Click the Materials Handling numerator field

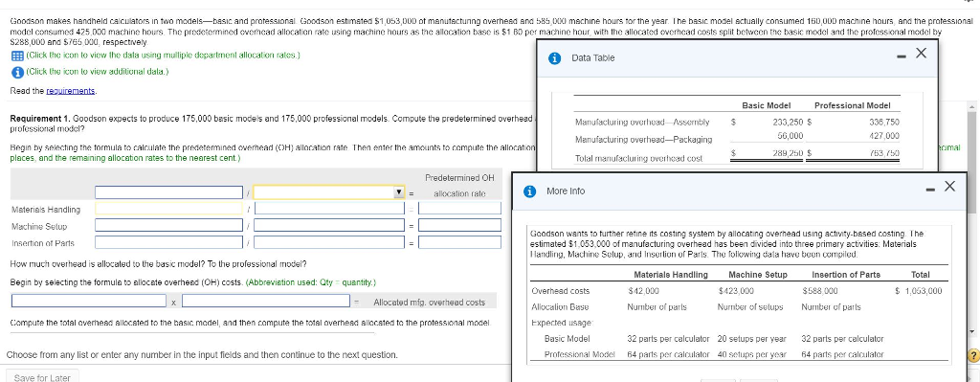tap(168, 208)
